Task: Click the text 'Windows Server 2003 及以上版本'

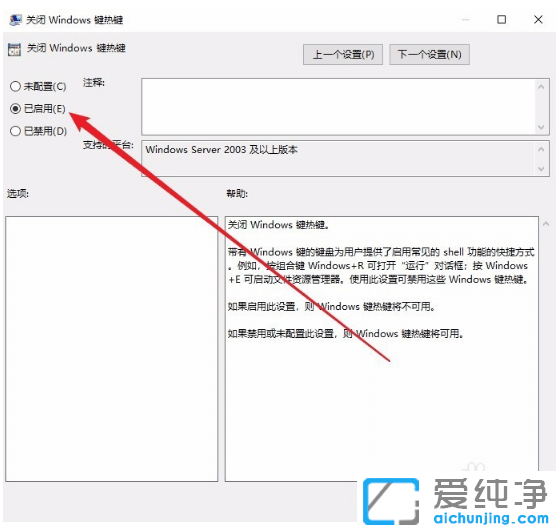Action: click(221, 150)
